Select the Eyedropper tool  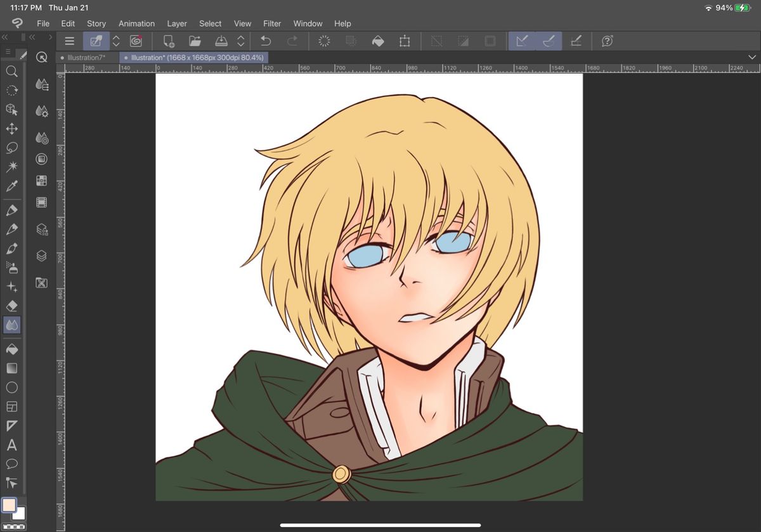click(11, 186)
